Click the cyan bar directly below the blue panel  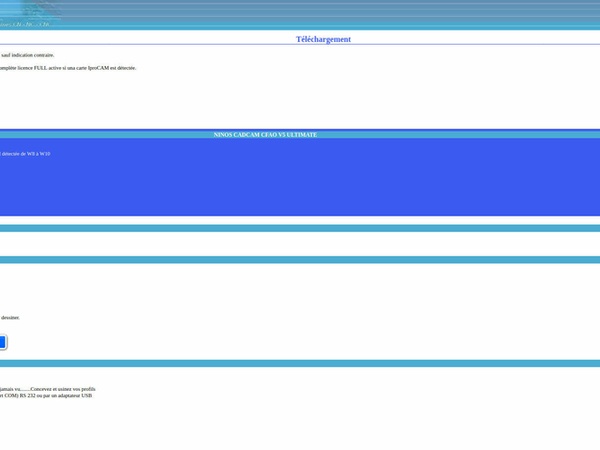pyautogui.click(x=300, y=228)
